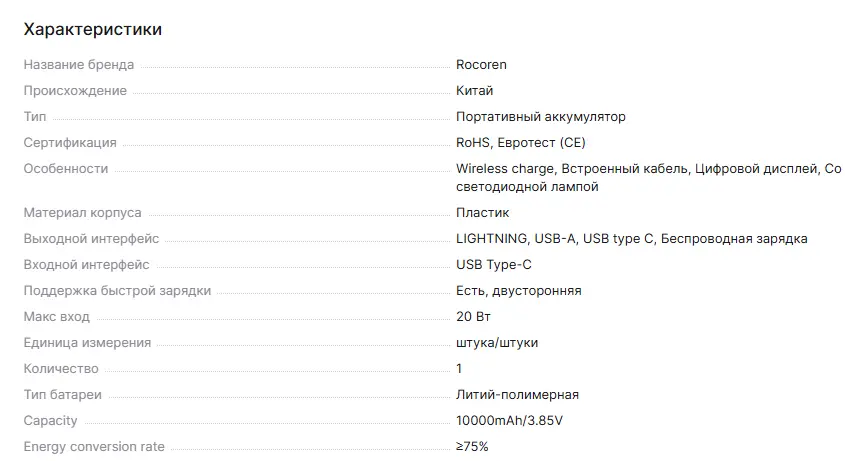
Task: Click the Выходной интерфейс label
Action: (x=91, y=239)
